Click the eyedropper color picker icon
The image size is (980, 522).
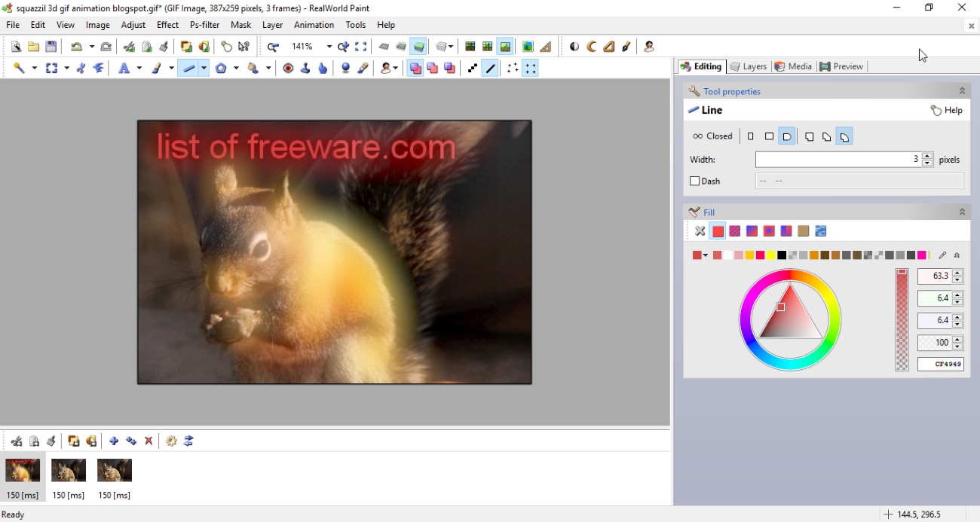coord(942,255)
